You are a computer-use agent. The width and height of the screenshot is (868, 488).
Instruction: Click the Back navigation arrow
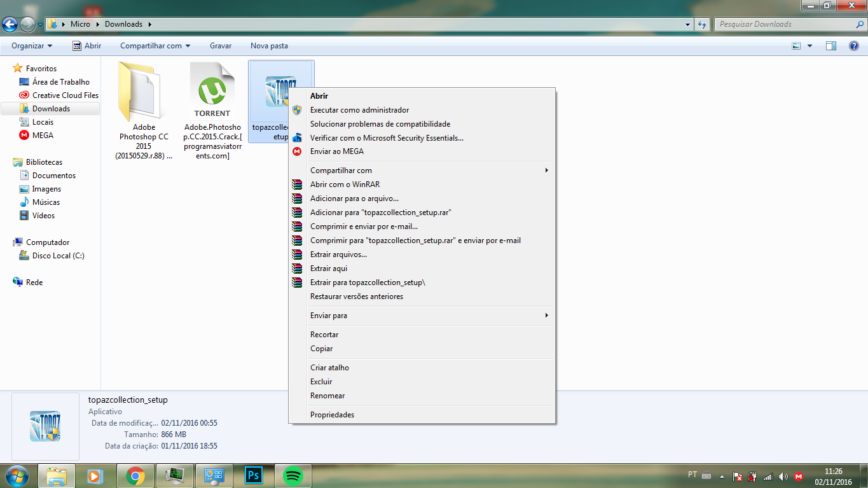(10, 25)
